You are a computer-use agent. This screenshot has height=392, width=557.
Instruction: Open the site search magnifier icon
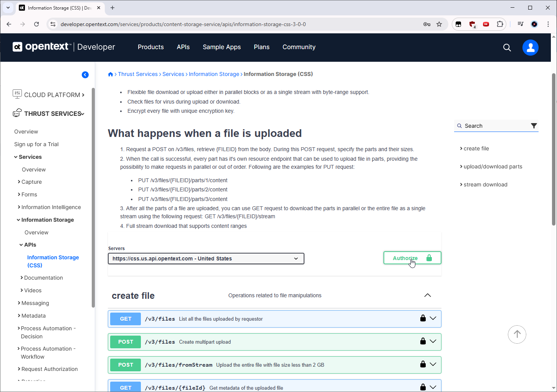[507, 47]
